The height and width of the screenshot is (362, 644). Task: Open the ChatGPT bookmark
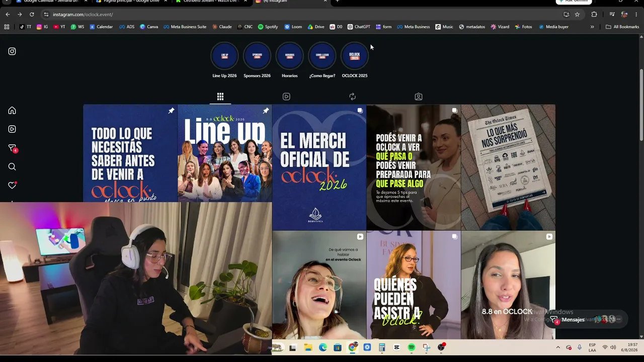[359, 27]
